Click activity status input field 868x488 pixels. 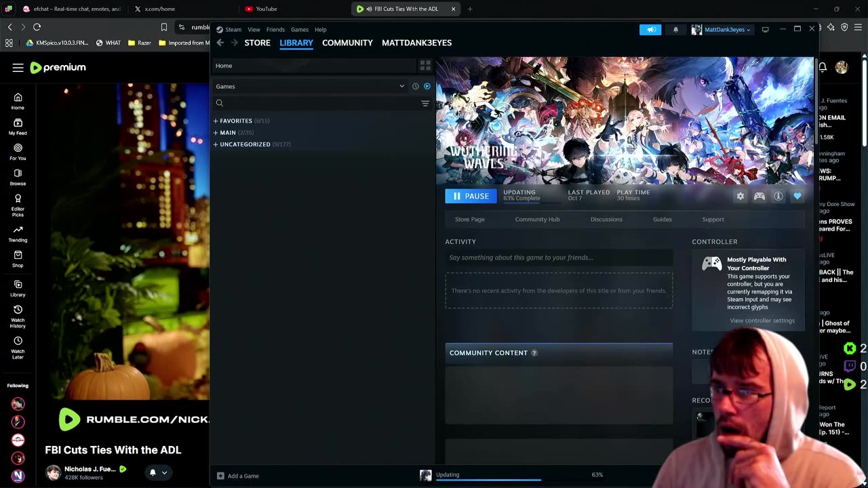[559, 258]
